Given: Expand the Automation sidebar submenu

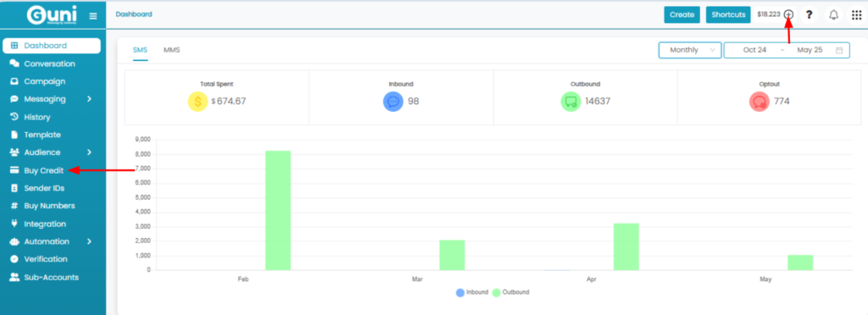Looking at the screenshot, I should pos(89,241).
